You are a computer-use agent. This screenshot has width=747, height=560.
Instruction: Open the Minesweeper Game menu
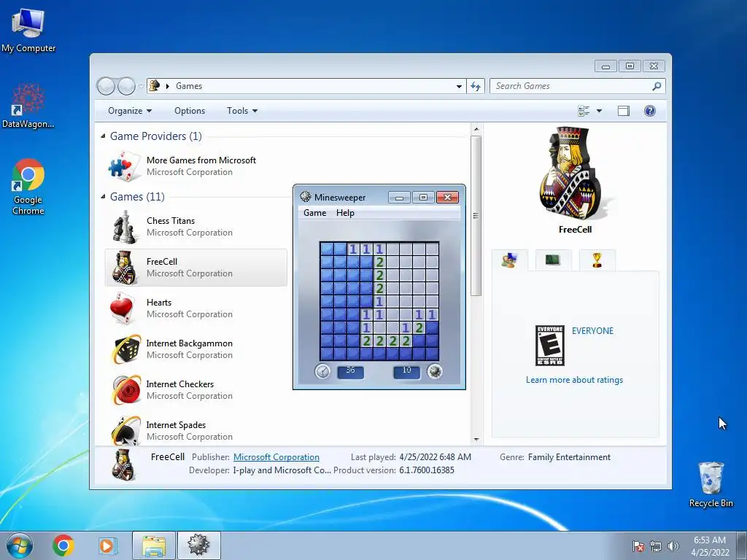pos(315,213)
